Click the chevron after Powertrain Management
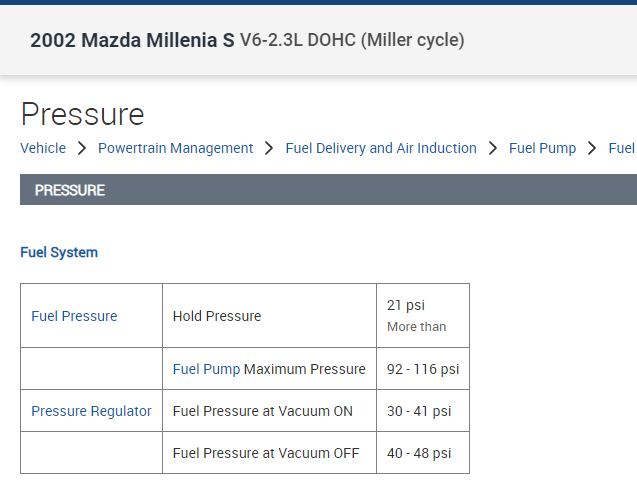The width and height of the screenshot is (637, 486). click(x=269, y=148)
